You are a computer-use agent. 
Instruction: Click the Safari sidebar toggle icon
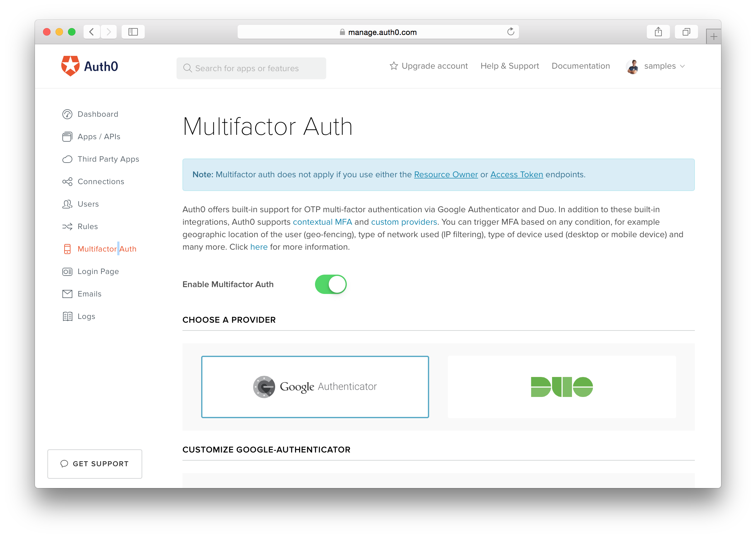133,32
